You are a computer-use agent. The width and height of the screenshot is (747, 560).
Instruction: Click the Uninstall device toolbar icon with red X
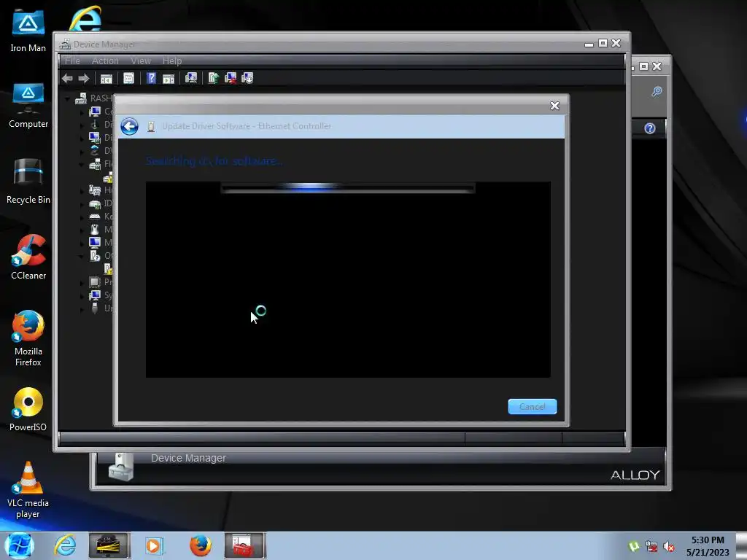click(x=231, y=77)
